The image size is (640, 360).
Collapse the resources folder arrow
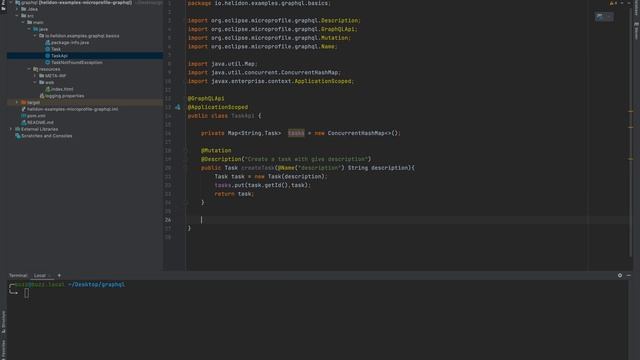click(29, 69)
